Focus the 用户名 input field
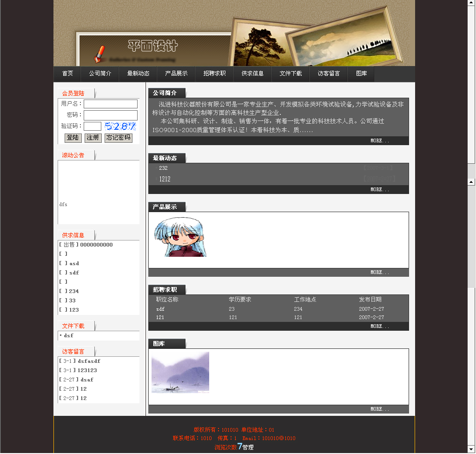Image resolution: width=476 pixels, height=454 pixels. pos(111,104)
